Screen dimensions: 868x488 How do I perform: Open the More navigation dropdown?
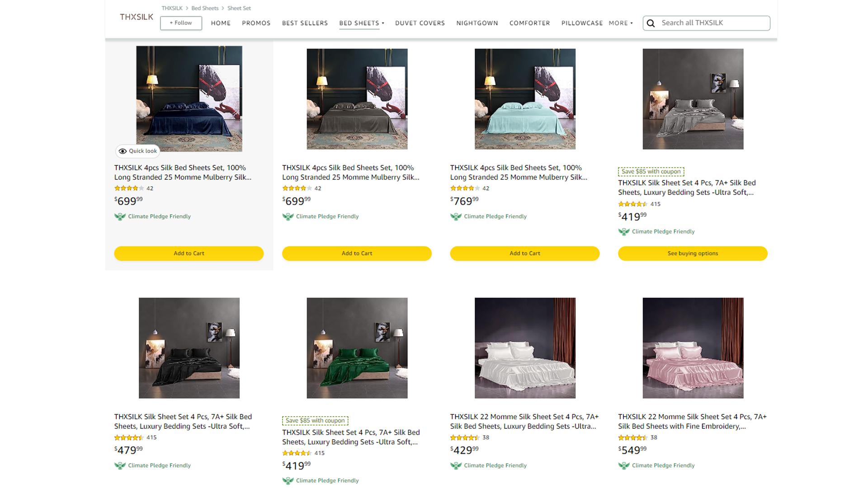[621, 23]
